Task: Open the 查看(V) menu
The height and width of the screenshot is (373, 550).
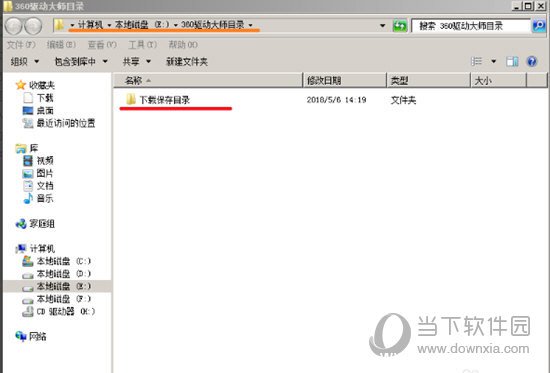Action: [x=102, y=45]
